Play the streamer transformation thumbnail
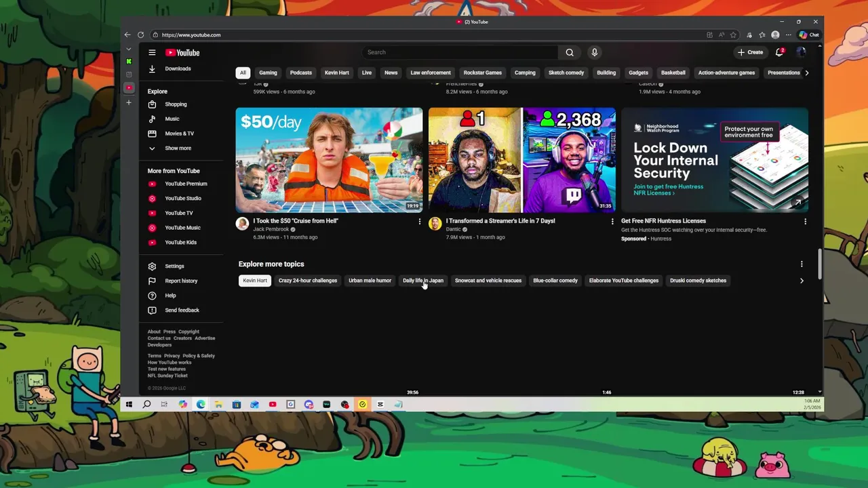This screenshot has height=488, width=868. 522,160
